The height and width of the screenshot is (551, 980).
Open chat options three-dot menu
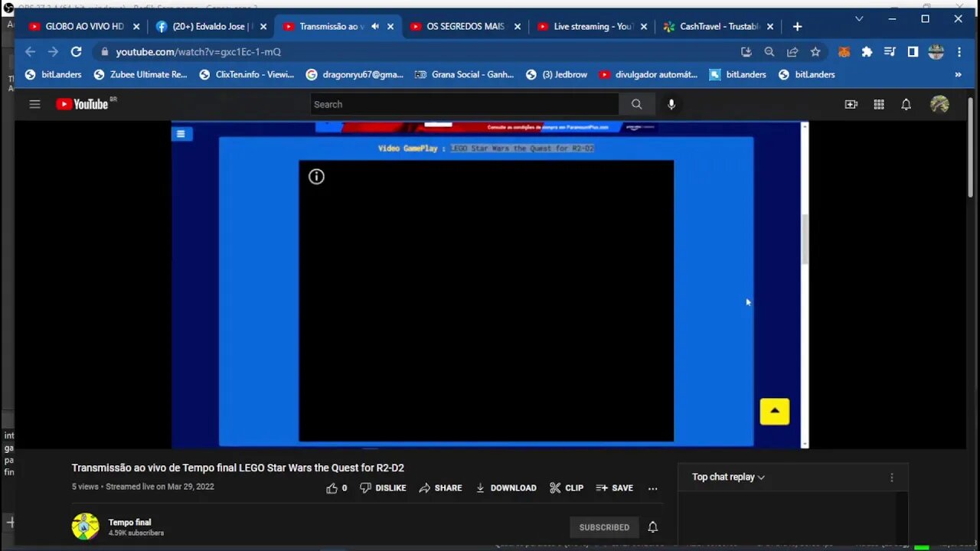(x=891, y=477)
